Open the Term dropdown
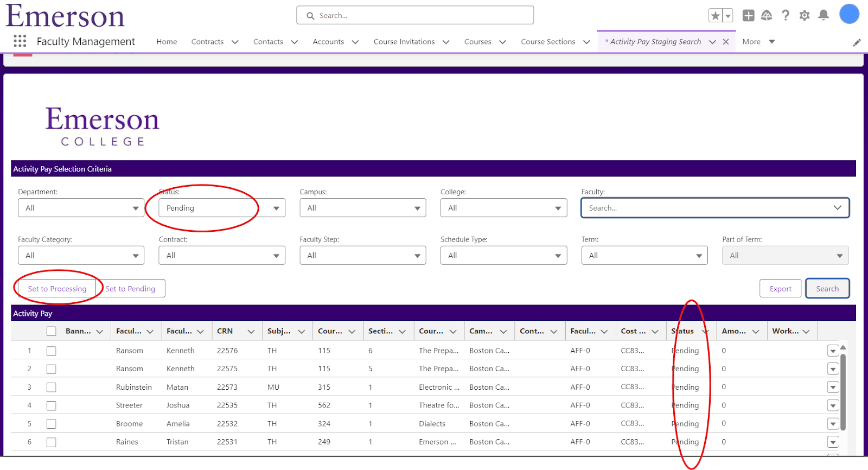Image resolution: width=868 pixels, height=470 pixels. click(x=644, y=256)
